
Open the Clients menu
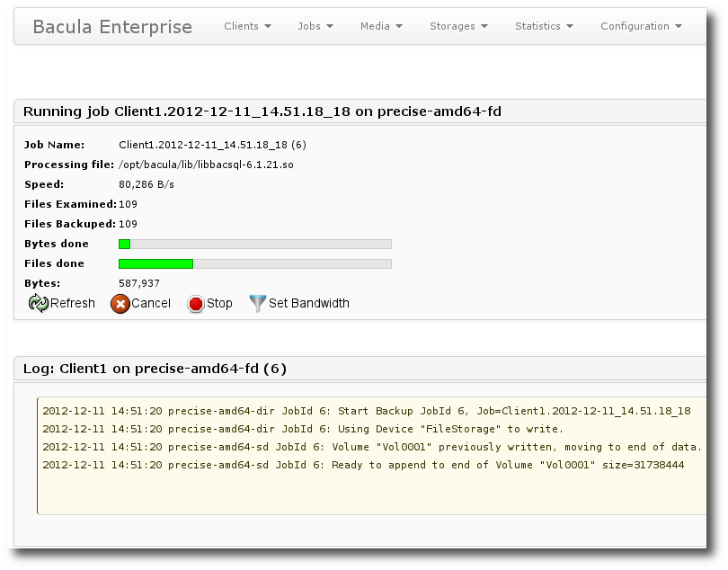pyautogui.click(x=247, y=26)
